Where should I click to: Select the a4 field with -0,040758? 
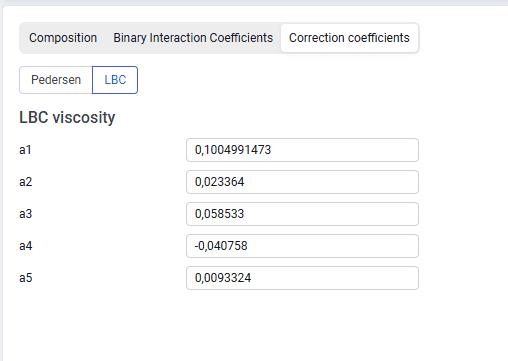[x=302, y=246]
